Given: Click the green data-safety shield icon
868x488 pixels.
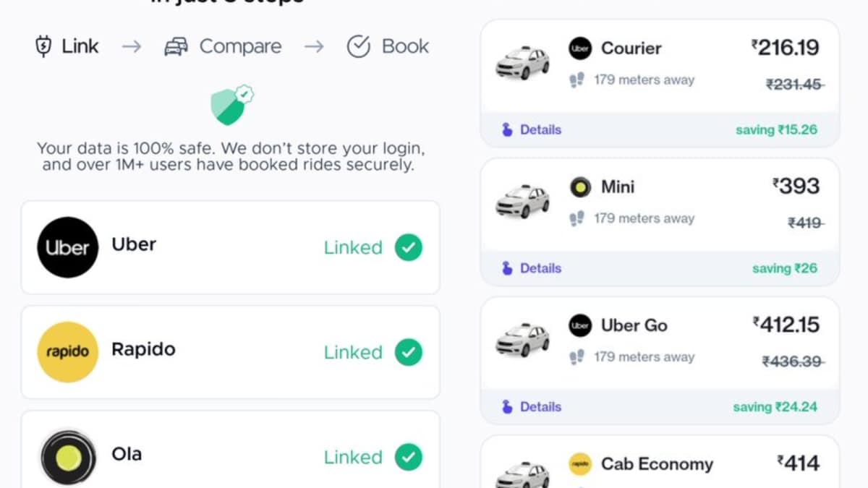Looking at the screenshot, I should (x=230, y=106).
